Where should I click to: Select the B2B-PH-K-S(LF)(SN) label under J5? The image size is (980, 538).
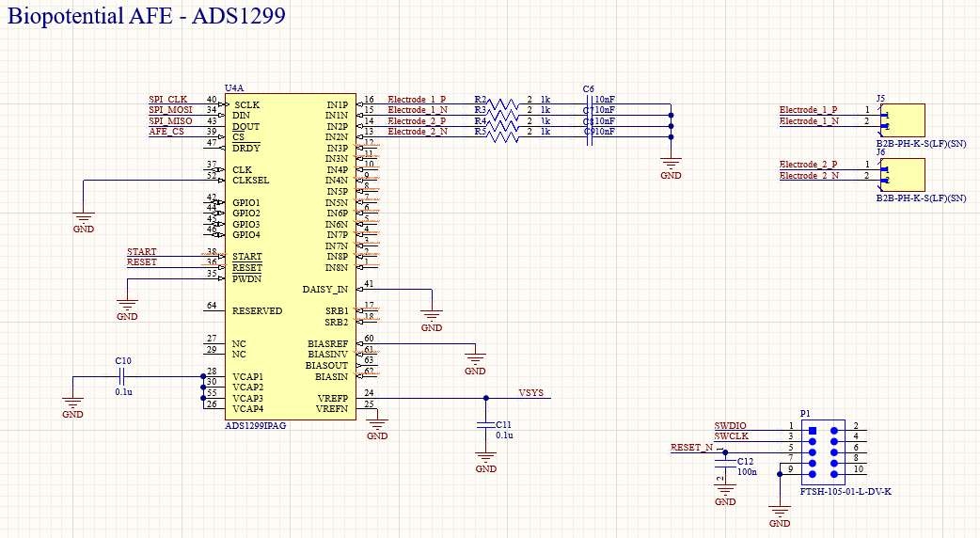(921, 144)
